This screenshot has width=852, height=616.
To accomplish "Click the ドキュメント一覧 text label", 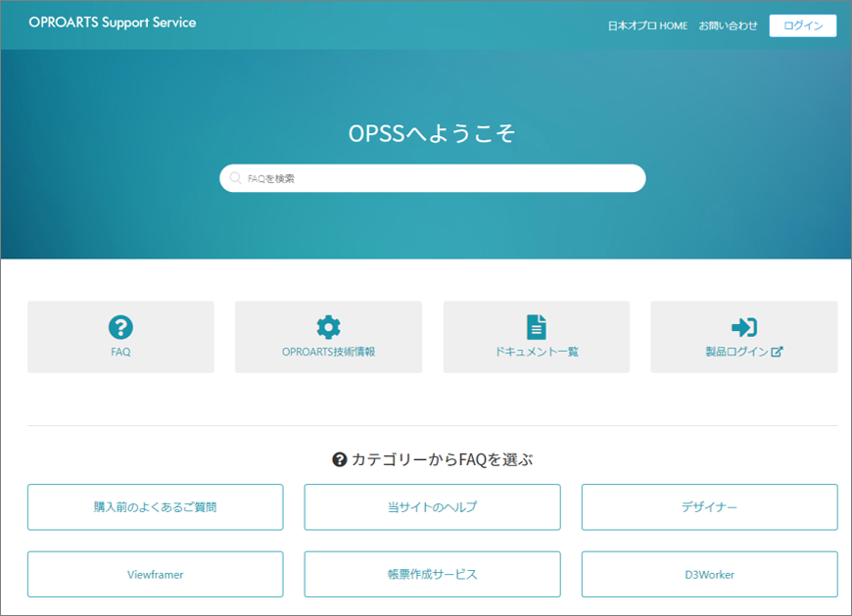I will pos(536,352).
